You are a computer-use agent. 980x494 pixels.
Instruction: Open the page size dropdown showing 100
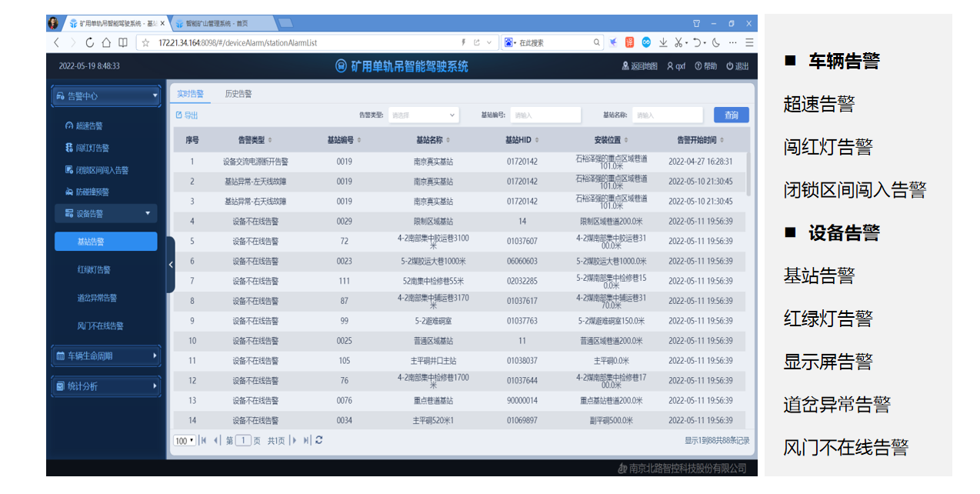(x=184, y=441)
